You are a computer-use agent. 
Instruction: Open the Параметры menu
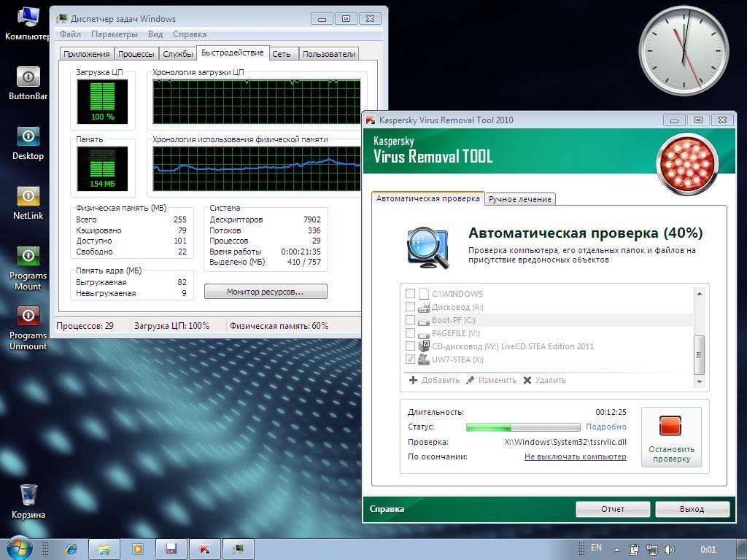pos(115,34)
